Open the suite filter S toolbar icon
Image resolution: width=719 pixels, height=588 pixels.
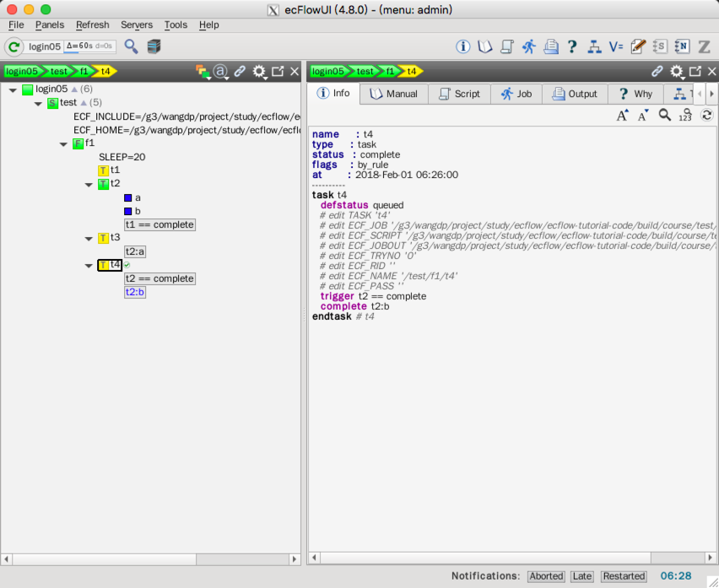[x=659, y=46]
